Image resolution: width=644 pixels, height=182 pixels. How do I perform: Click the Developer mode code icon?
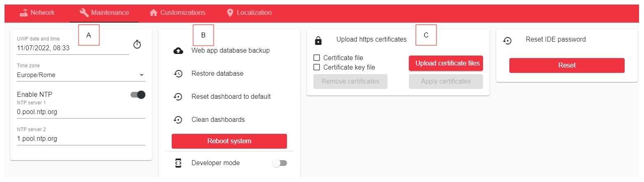click(x=178, y=163)
